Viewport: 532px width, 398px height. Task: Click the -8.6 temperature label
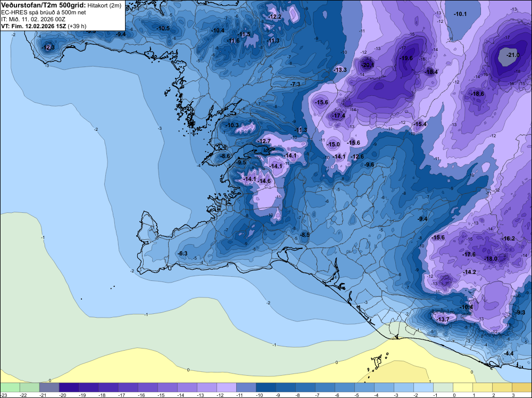pos(225,156)
